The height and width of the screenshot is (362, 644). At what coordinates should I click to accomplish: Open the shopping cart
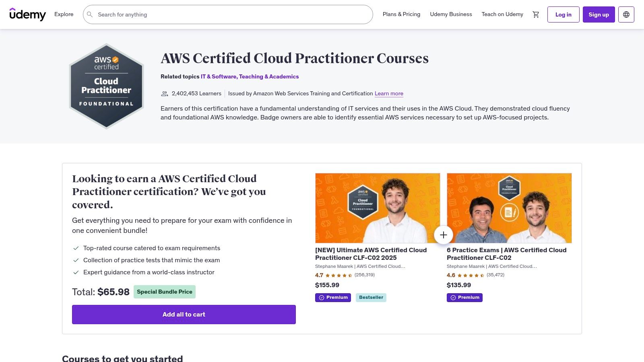(536, 14)
